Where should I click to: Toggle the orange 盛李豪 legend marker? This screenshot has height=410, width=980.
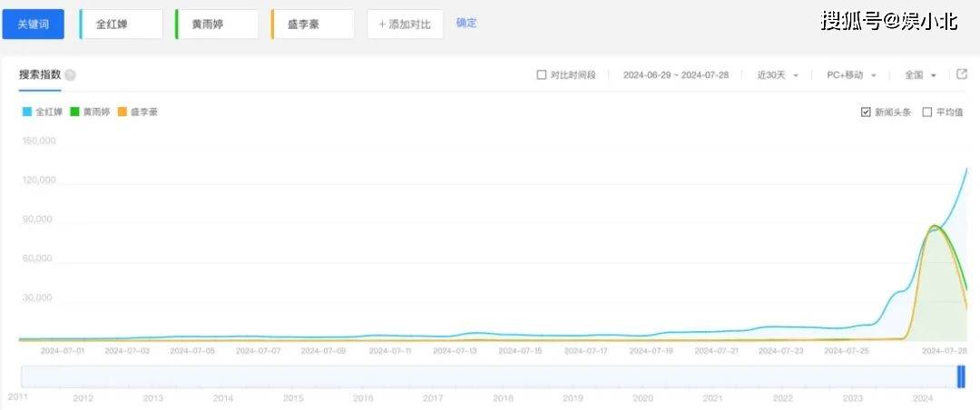point(122,112)
